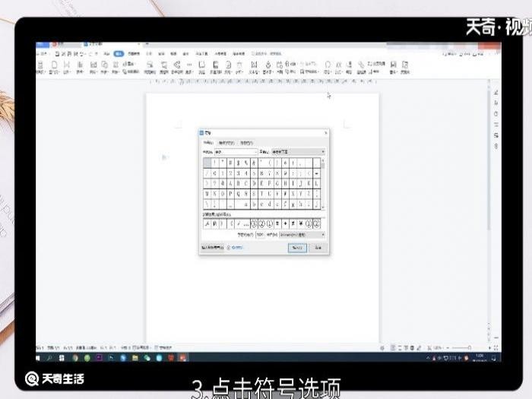Click the Cancel button in Symbol dialog
This screenshot has width=532, height=399.
pyautogui.click(x=318, y=248)
